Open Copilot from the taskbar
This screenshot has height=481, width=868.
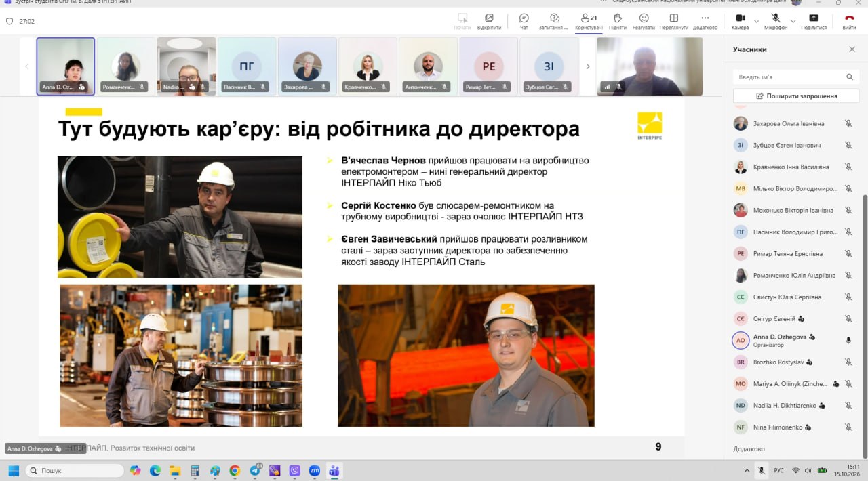135,470
